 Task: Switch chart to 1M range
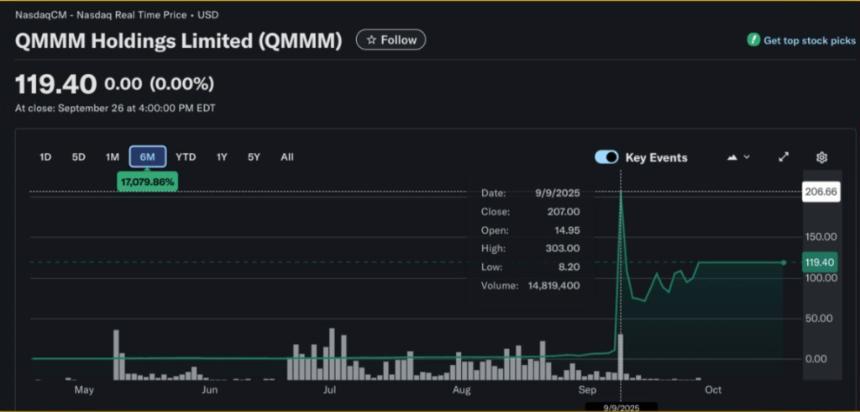[x=112, y=157]
